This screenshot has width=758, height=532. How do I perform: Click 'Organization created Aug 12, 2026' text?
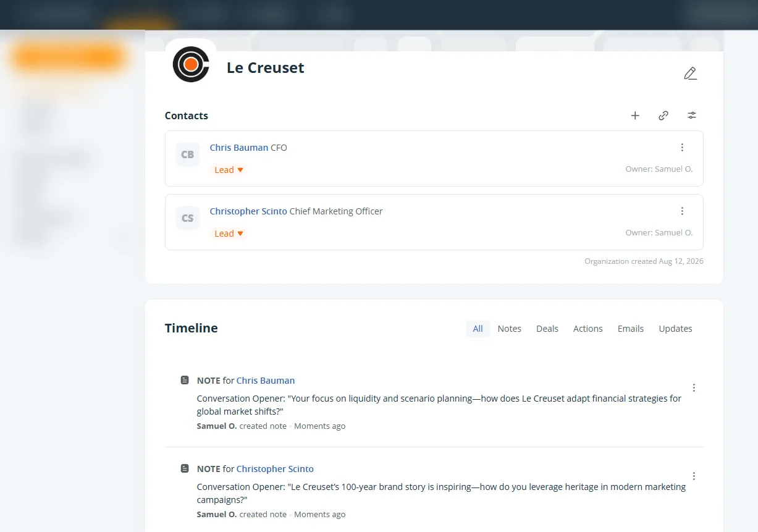tap(644, 261)
